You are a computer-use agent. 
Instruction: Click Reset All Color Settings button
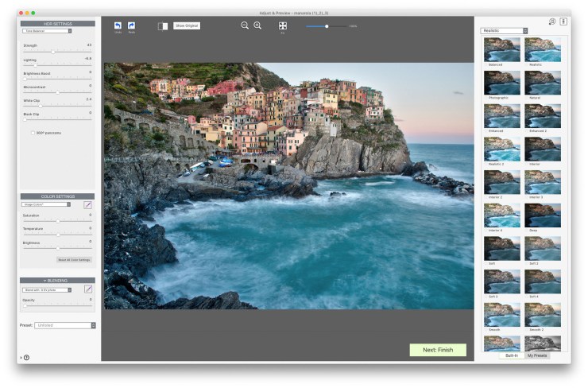[74, 260]
